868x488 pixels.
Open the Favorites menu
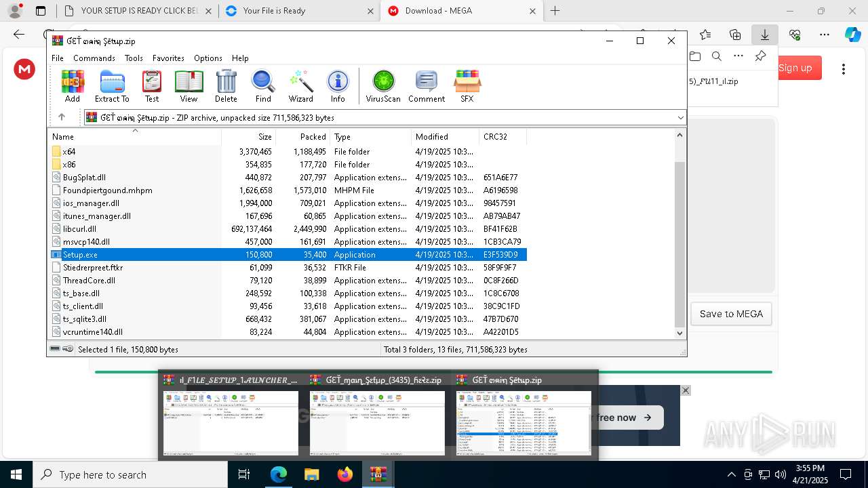click(168, 58)
